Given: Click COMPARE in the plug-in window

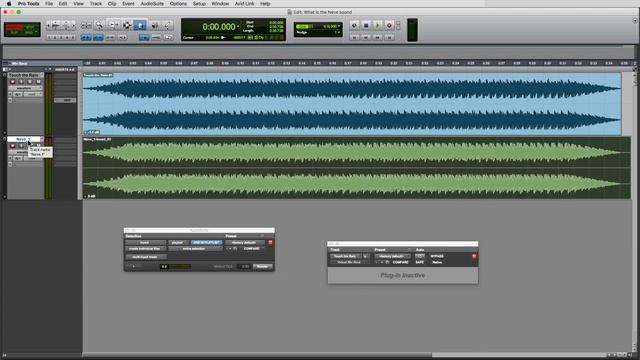Looking at the screenshot, I should [400, 262].
